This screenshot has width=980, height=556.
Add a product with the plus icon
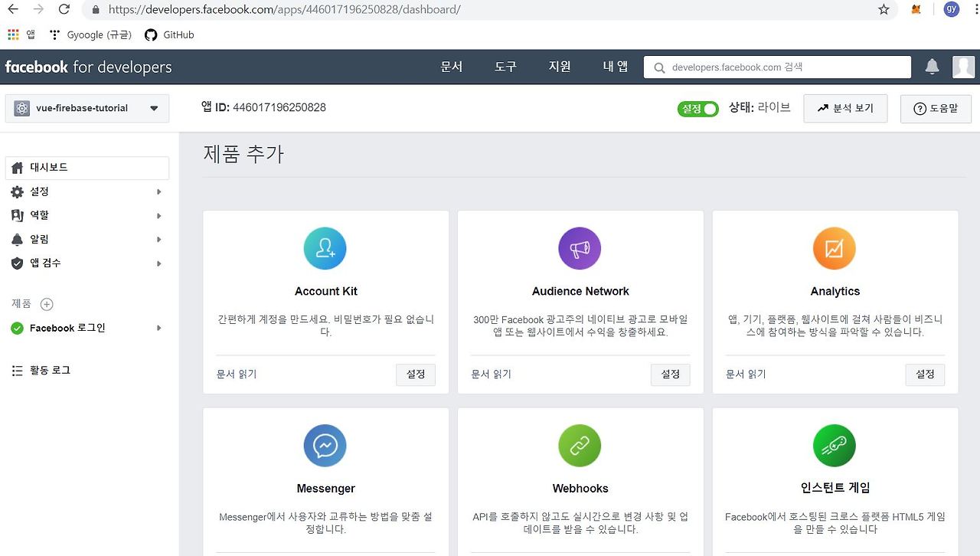47,304
